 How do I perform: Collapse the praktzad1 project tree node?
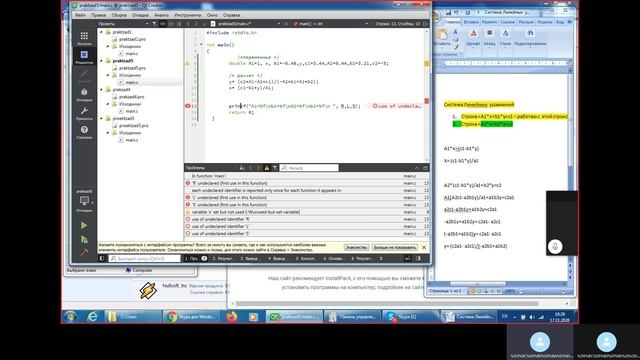click(102, 32)
